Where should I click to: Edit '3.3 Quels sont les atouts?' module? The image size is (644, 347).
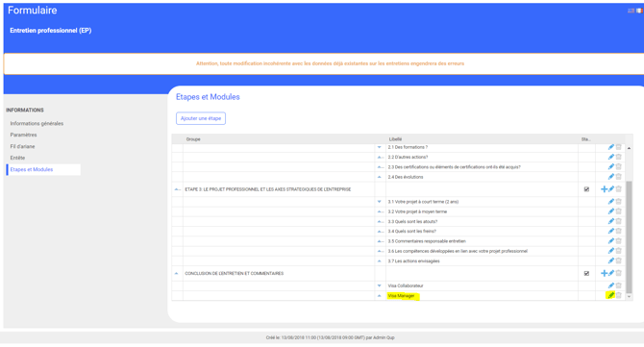[611, 221]
